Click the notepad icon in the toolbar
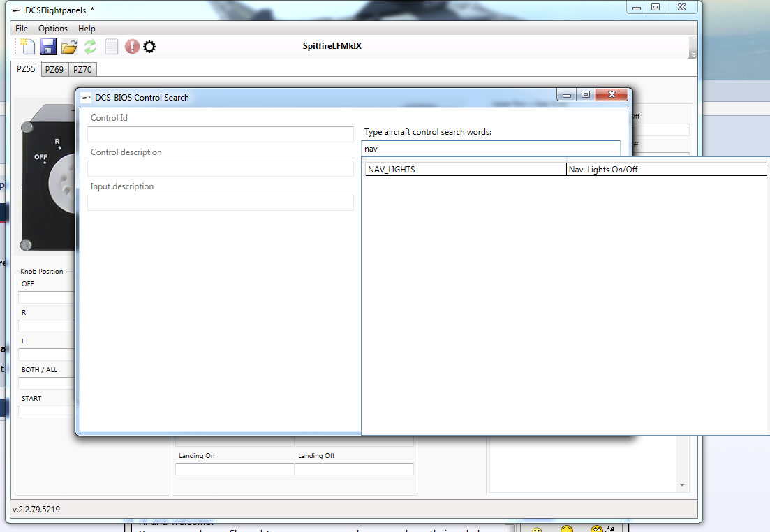 tap(112, 47)
